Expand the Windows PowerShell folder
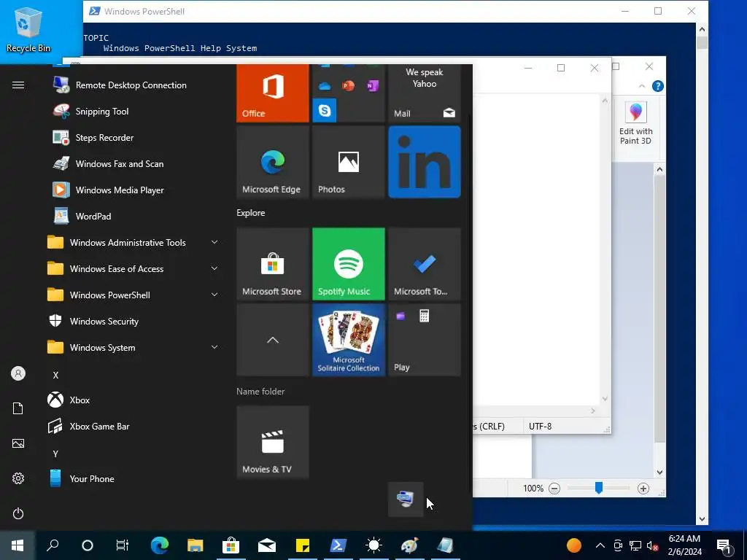 133,295
